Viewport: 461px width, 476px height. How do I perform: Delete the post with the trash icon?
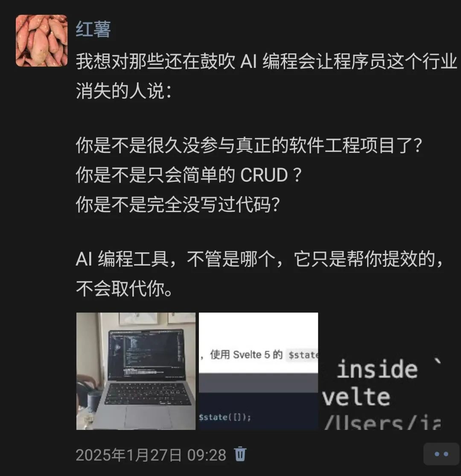click(240, 454)
